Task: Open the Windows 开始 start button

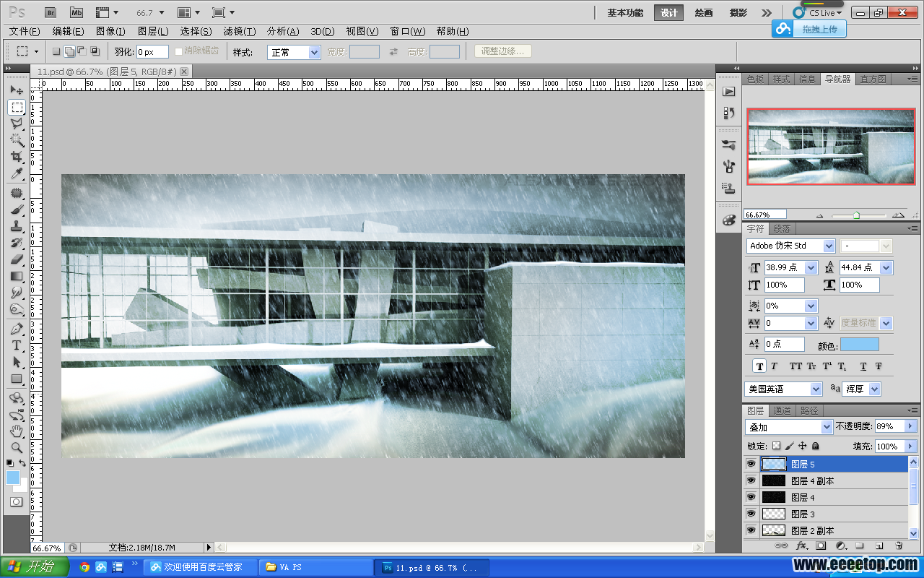Action: [x=33, y=567]
